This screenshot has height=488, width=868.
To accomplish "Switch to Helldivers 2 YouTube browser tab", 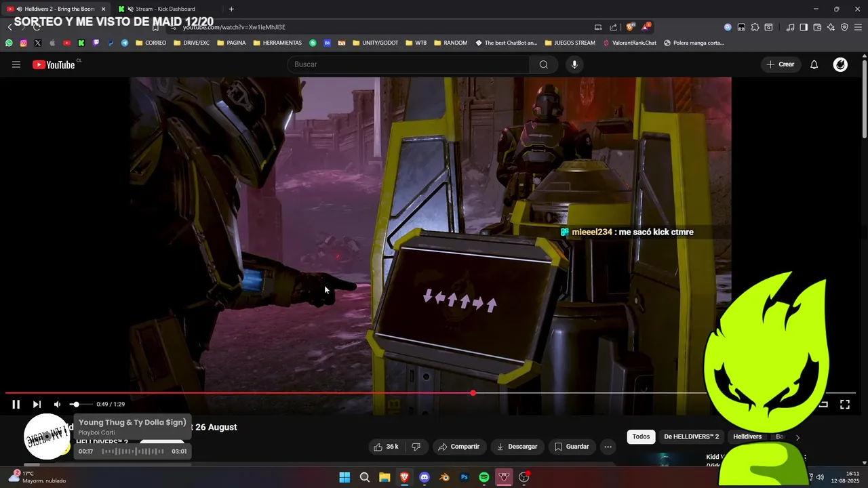I will (x=57, y=9).
